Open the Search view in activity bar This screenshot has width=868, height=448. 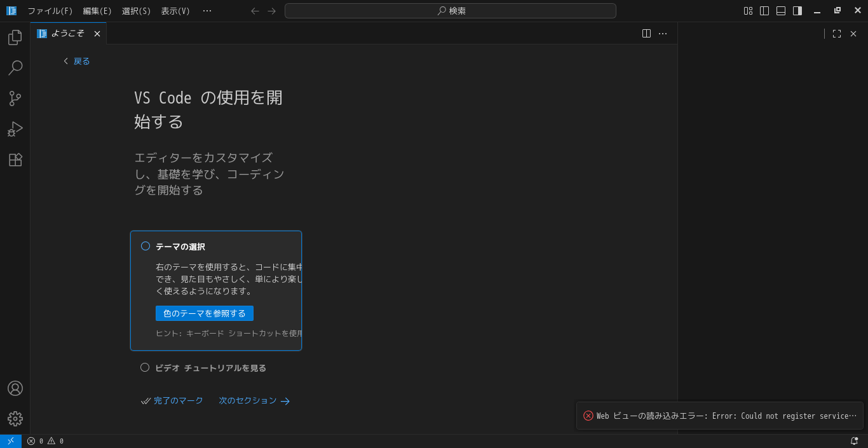click(15, 68)
